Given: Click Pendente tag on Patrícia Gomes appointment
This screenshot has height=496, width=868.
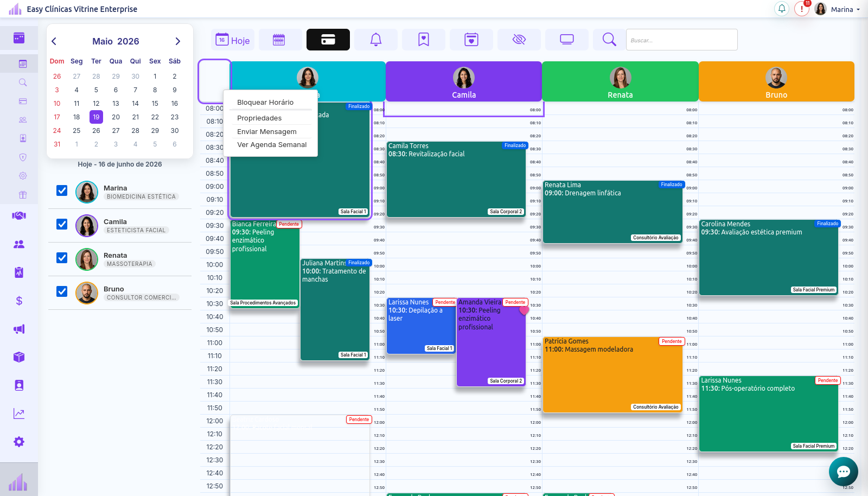Looking at the screenshot, I should coord(672,341).
